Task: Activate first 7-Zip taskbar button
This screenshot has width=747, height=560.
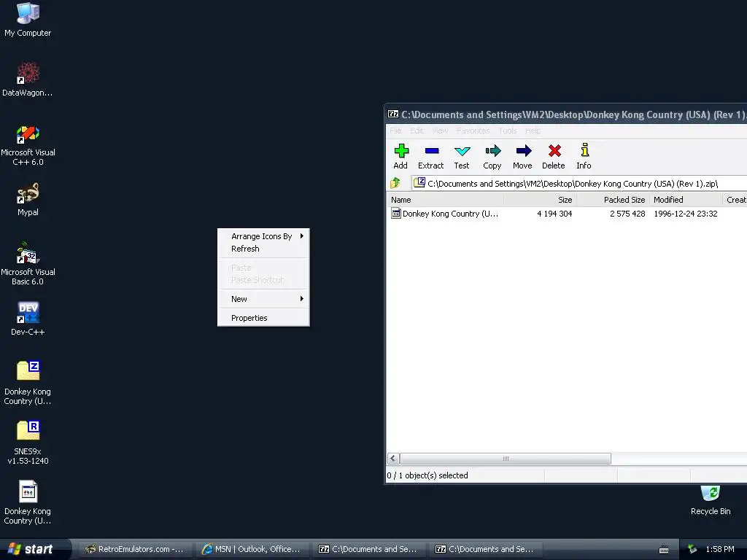Action: coord(368,549)
